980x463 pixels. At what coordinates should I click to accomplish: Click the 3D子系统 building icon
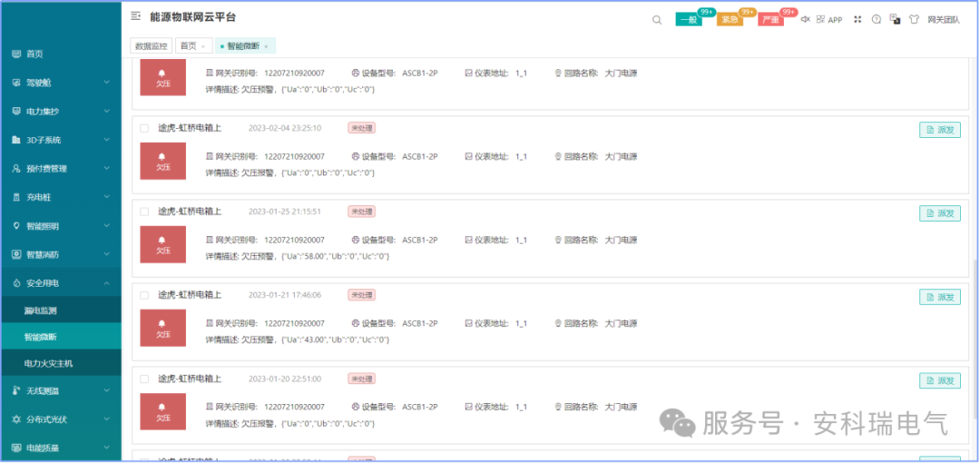click(x=17, y=140)
